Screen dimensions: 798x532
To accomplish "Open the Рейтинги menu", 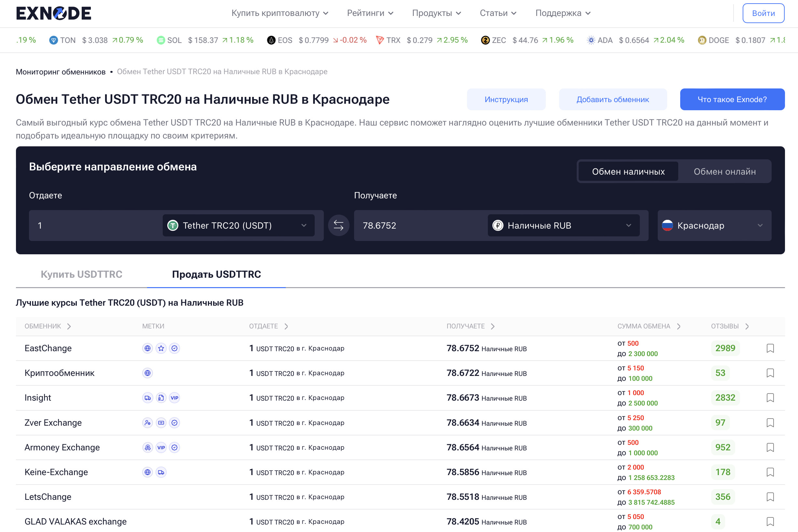I will (x=370, y=13).
